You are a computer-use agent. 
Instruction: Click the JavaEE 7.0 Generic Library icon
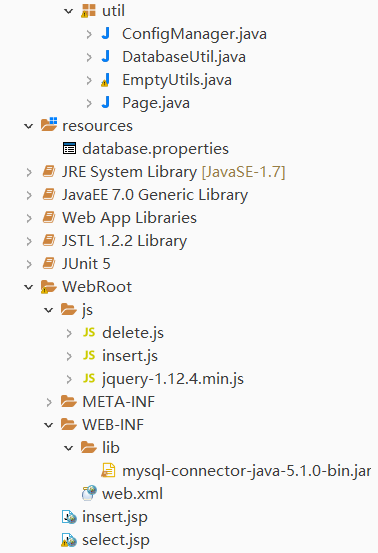49,195
